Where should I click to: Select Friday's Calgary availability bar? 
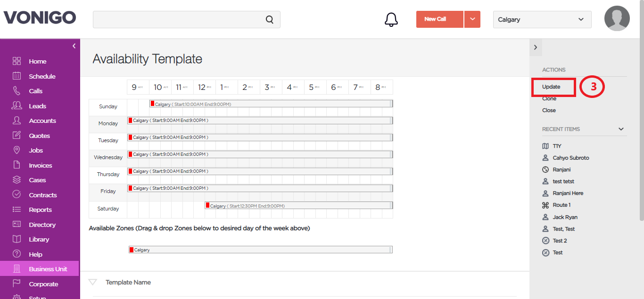click(x=260, y=188)
